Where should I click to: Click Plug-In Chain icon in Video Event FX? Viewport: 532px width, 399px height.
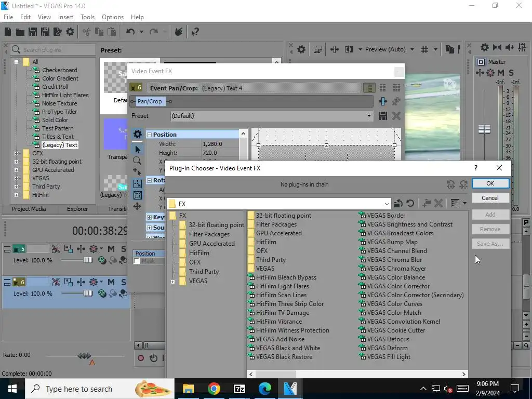(x=383, y=101)
